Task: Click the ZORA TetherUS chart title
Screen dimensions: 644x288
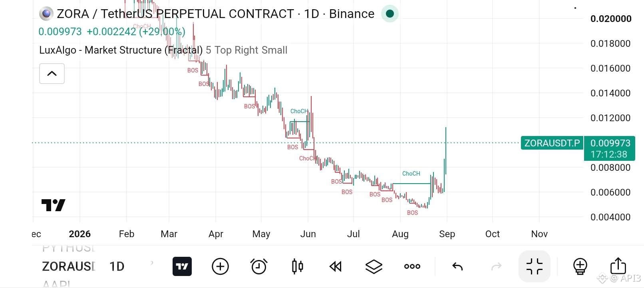Action: coord(215,14)
